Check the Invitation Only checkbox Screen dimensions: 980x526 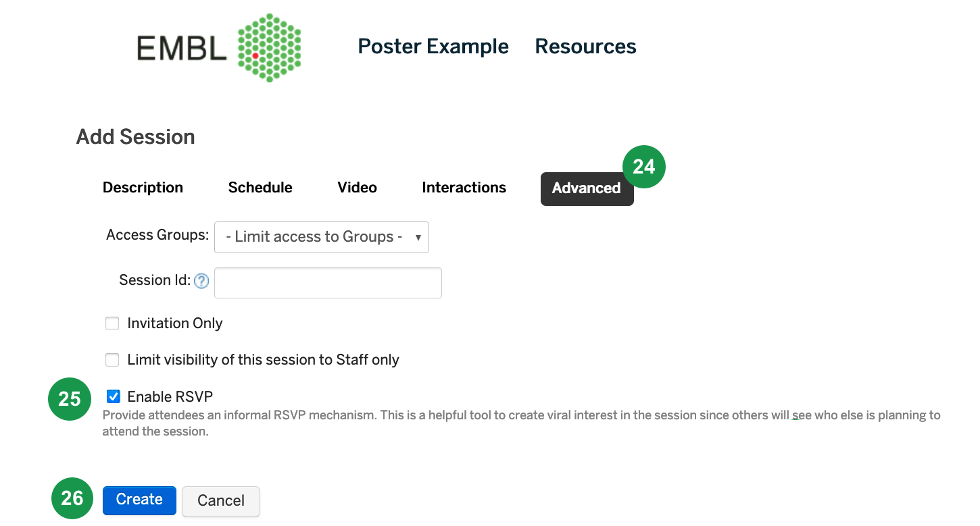112,323
